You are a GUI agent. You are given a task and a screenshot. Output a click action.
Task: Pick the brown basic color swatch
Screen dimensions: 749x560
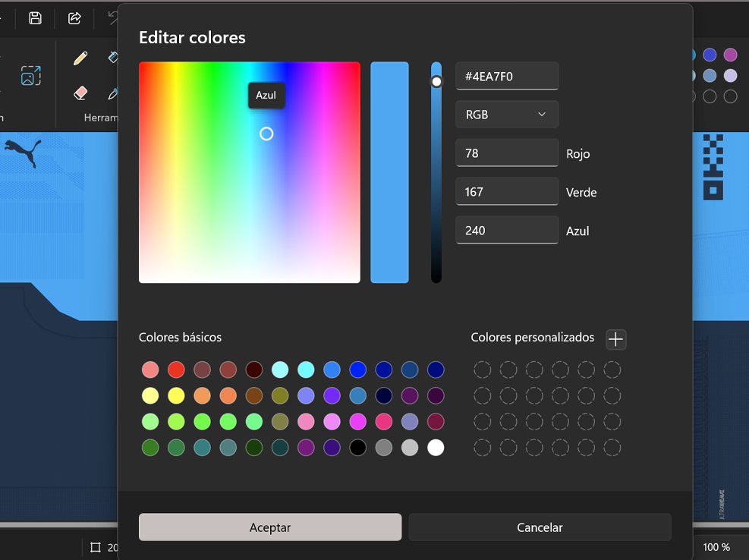tap(254, 395)
